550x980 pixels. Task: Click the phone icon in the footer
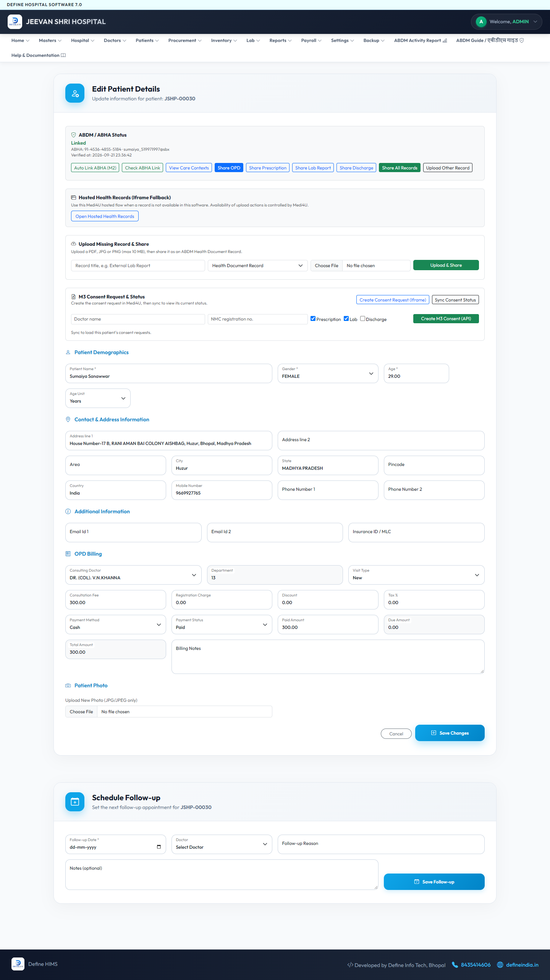pos(455,965)
